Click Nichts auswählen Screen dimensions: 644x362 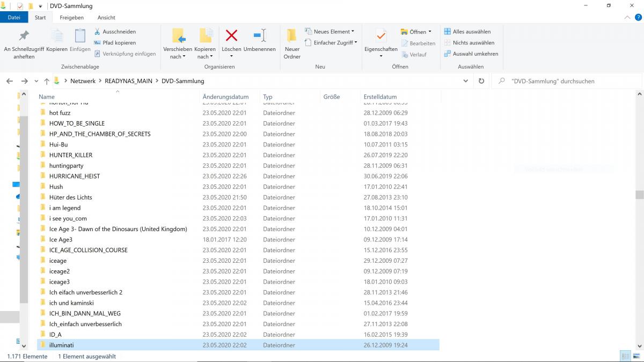[469, 43]
